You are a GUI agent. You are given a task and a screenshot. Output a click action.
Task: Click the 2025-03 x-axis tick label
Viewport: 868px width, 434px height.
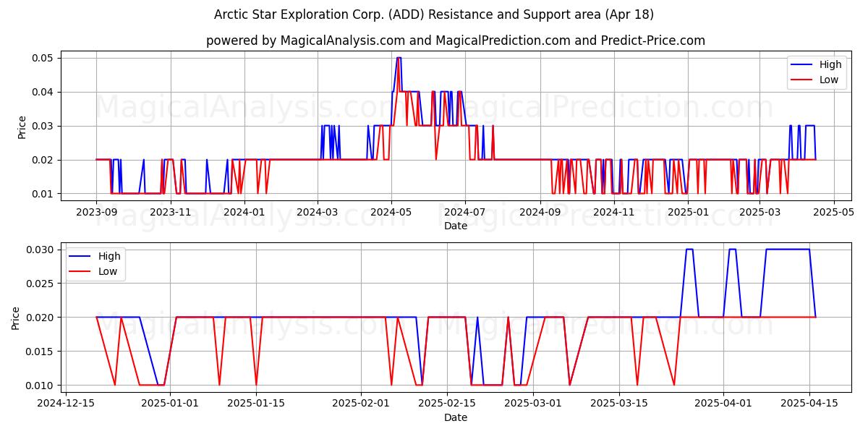758,212
